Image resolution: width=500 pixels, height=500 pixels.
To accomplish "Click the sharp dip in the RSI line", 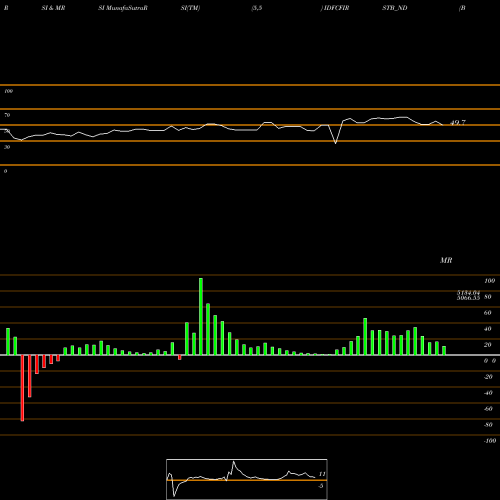I will 335,143.
